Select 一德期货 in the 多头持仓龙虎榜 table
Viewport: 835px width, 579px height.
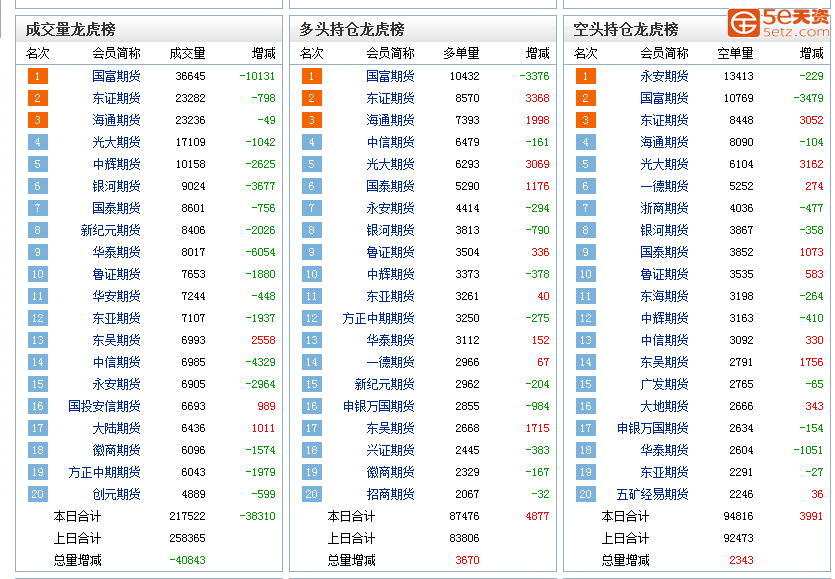pyautogui.click(x=390, y=362)
